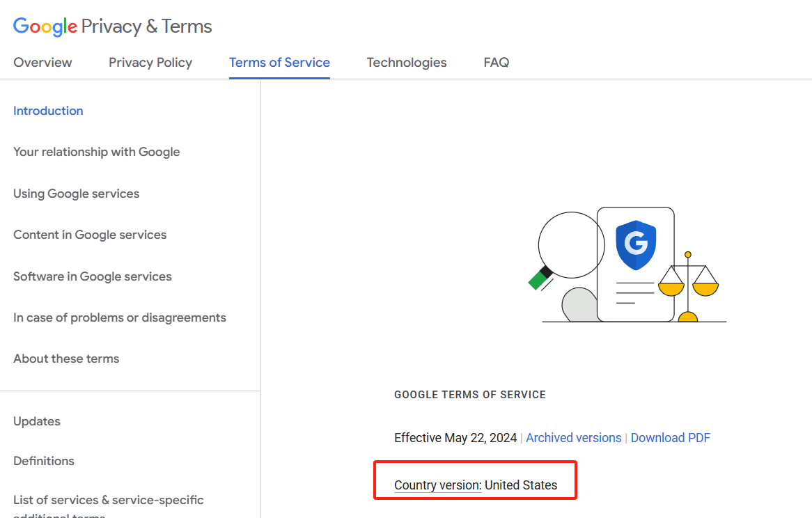
Task: Jump to Introduction section in sidebar
Action: tap(48, 111)
